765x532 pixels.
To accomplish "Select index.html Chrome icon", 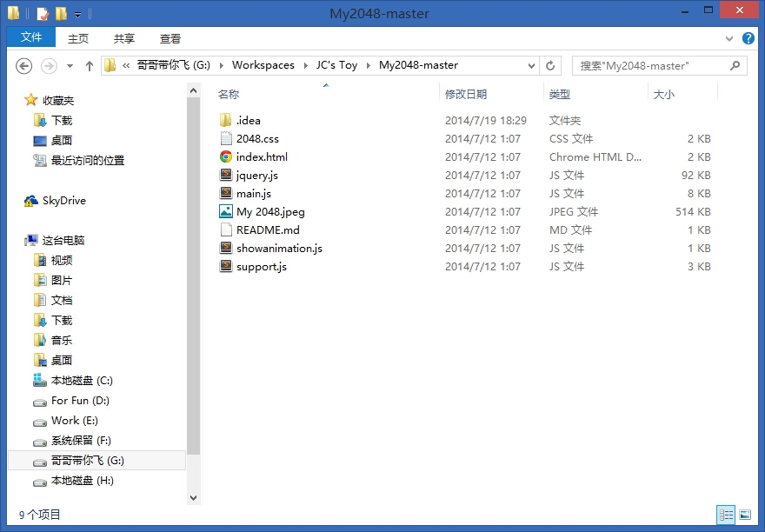I will click(225, 156).
